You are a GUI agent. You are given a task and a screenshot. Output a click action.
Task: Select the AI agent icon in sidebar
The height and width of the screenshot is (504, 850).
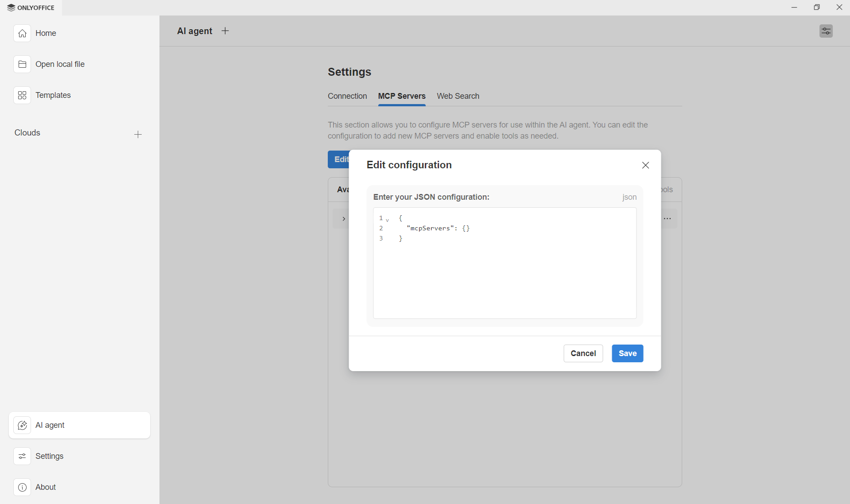(22, 425)
